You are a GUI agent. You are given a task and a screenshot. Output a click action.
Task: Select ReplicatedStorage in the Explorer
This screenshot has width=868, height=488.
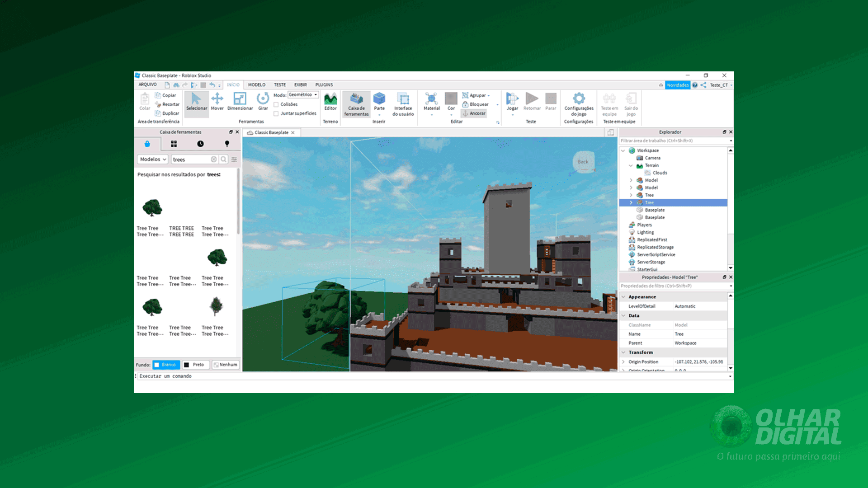click(x=655, y=247)
